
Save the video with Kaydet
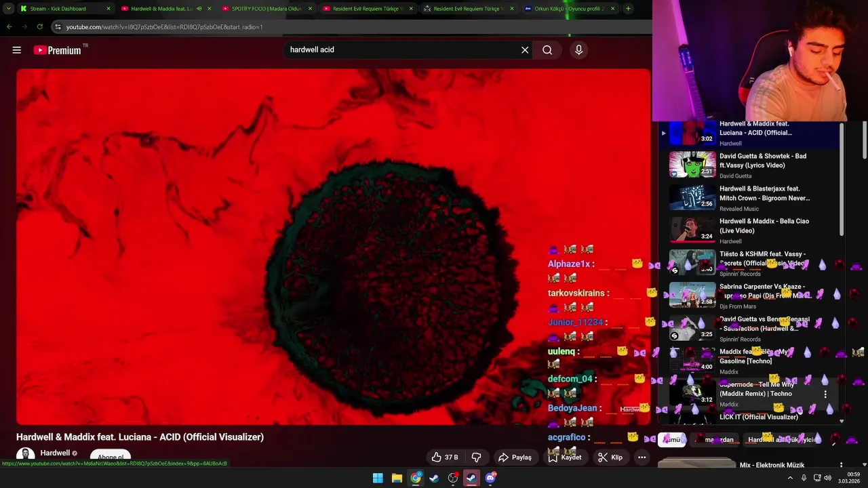pos(565,457)
